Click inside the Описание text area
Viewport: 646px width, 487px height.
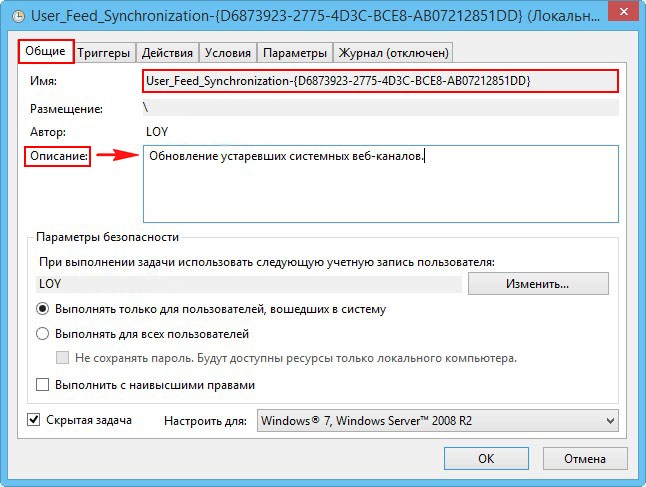pyautogui.click(x=380, y=183)
